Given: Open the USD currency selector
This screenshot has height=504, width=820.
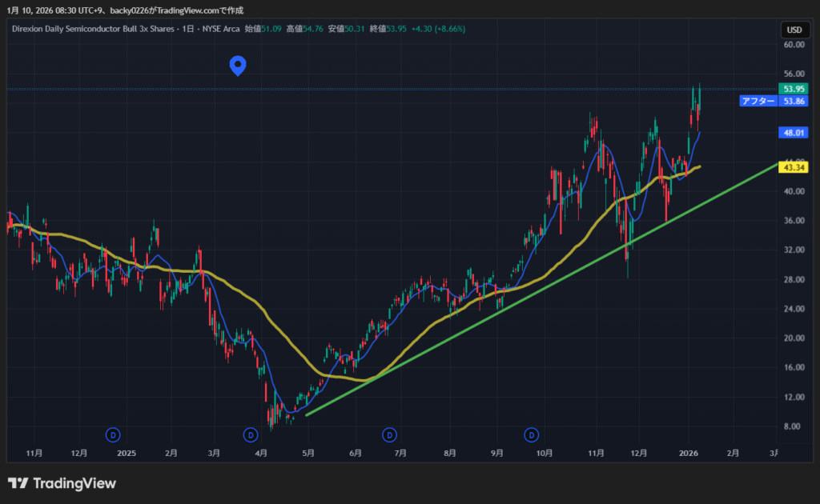Looking at the screenshot, I should pyautogui.click(x=794, y=30).
